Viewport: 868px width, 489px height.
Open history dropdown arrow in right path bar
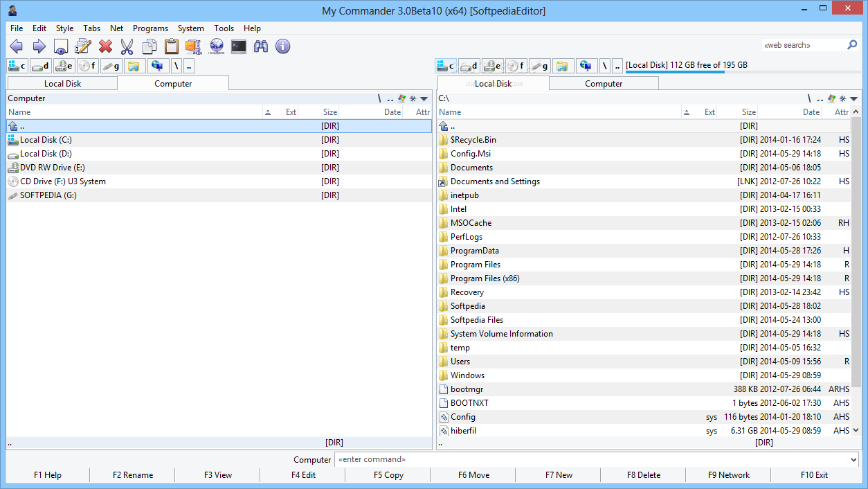854,98
